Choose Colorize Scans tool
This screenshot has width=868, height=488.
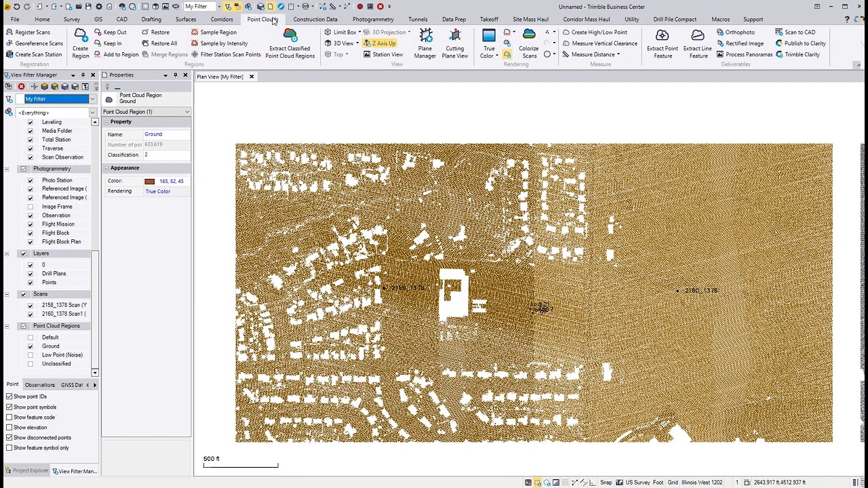point(528,44)
